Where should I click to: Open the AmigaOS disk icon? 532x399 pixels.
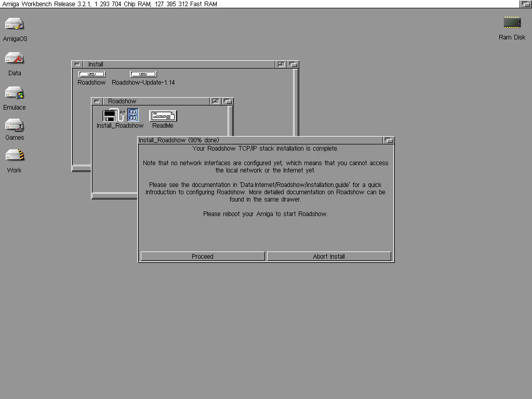pyautogui.click(x=15, y=24)
